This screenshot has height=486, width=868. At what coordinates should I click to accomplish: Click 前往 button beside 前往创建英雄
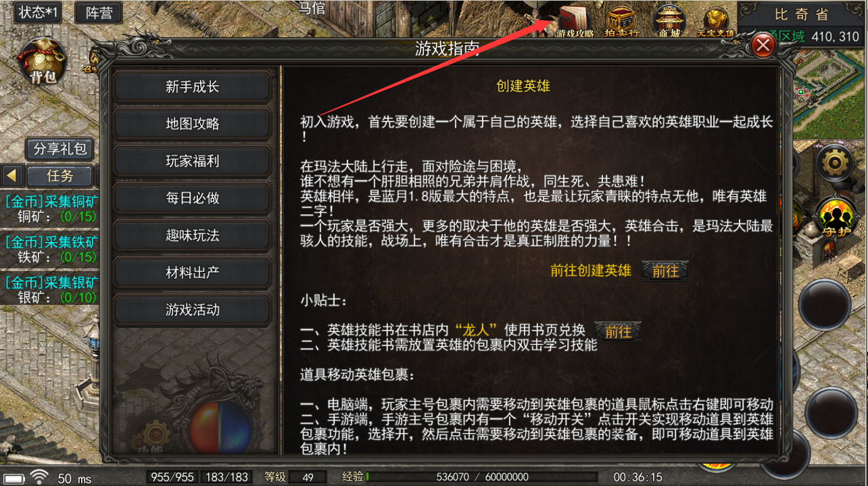click(x=665, y=271)
